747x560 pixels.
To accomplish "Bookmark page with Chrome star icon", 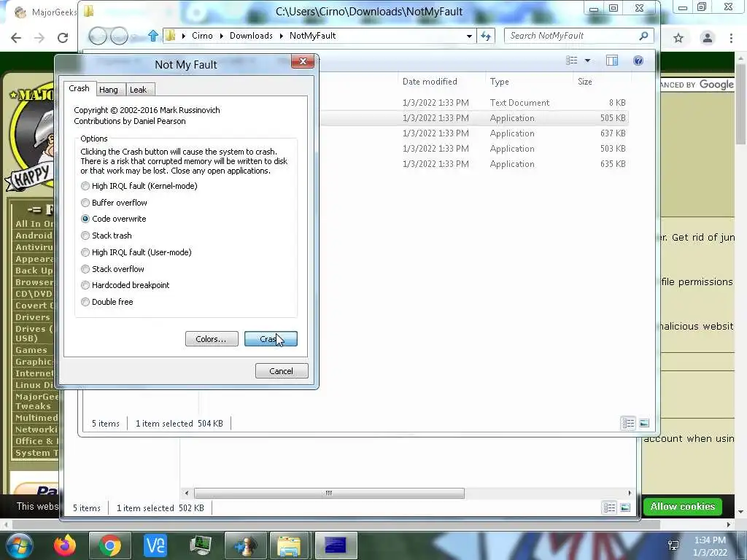I will coord(678,38).
